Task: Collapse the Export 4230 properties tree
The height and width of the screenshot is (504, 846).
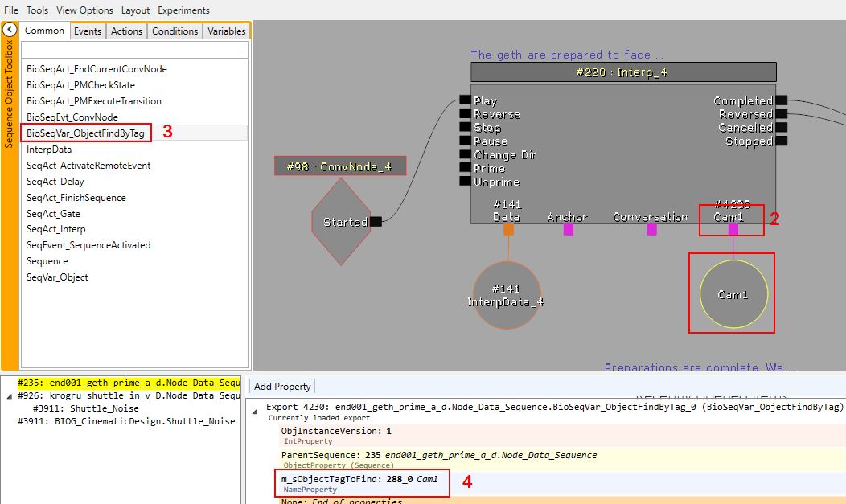Action: click(x=255, y=412)
